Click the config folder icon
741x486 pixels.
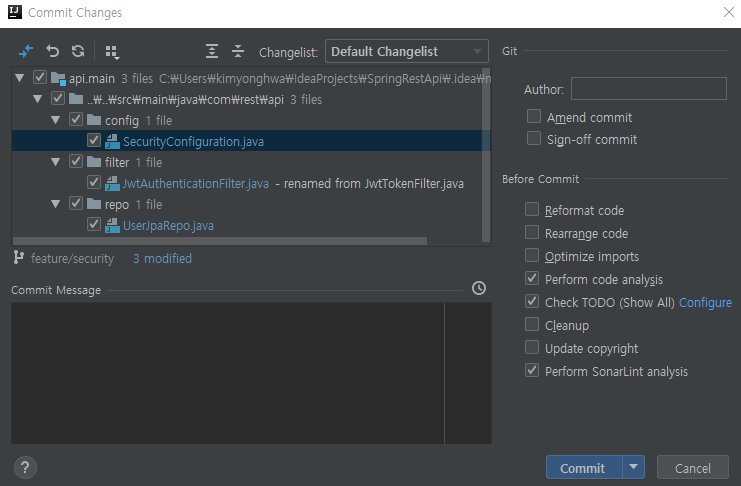click(x=94, y=120)
